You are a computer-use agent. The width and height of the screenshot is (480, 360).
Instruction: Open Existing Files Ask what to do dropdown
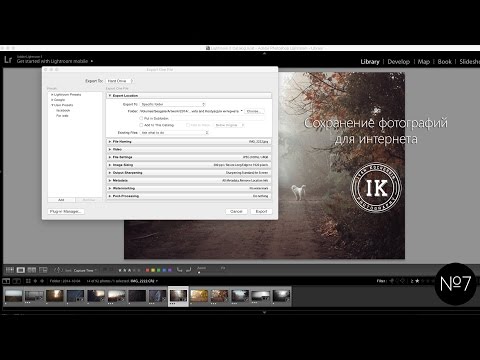point(174,133)
